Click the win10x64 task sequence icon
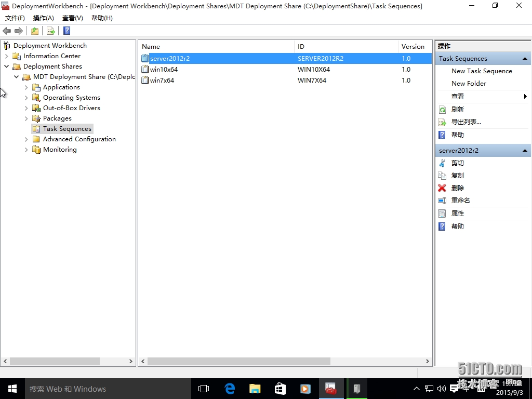This screenshot has width=532, height=399. pyautogui.click(x=145, y=69)
